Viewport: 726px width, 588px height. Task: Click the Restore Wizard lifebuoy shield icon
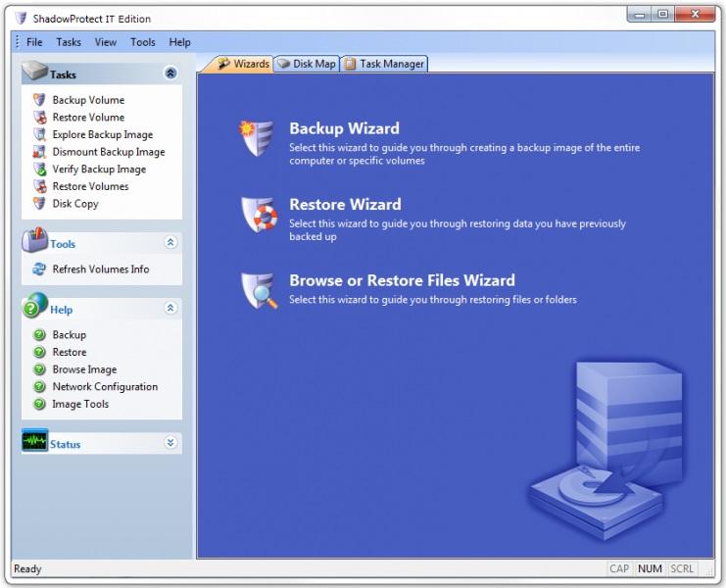coord(259,215)
